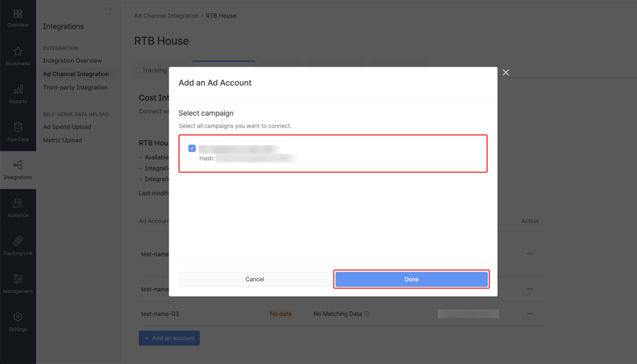637x364 pixels.
Task: Click the RTB House page heading
Action: (x=162, y=41)
